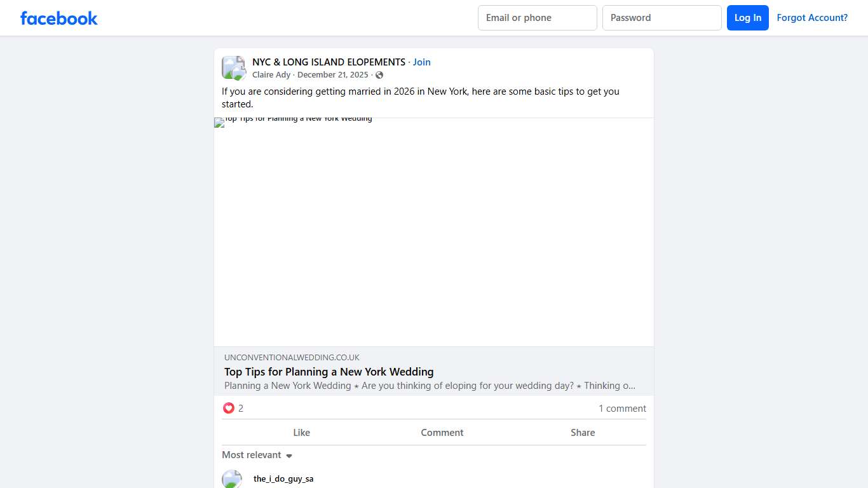This screenshot has width=868, height=488.
Task: Select the Log In button
Action: pos(747,18)
